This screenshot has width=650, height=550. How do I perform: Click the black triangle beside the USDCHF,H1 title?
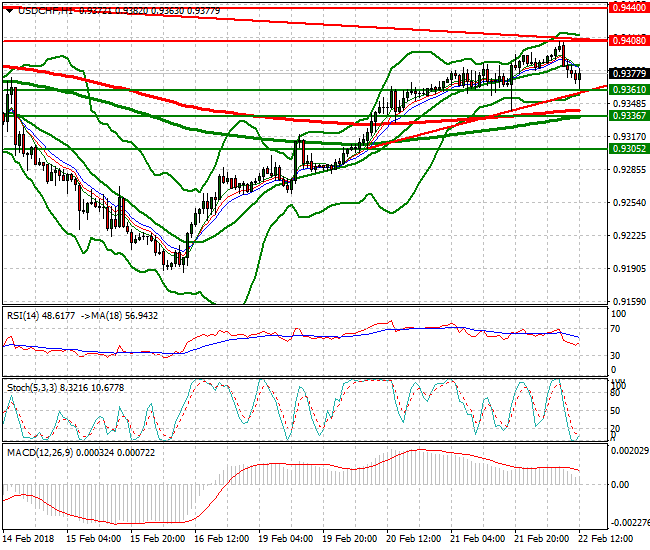10,11
